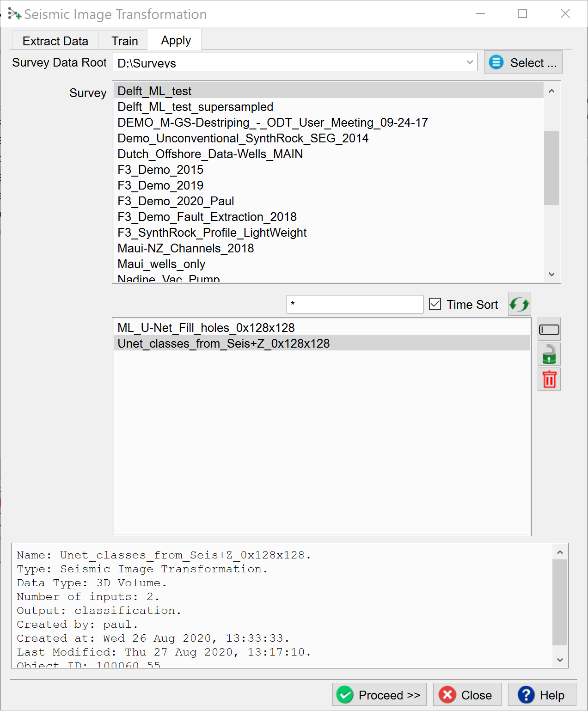Maximize the Seismic Image Transformation window
The image size is (588, 711).
tap(522, 14)
